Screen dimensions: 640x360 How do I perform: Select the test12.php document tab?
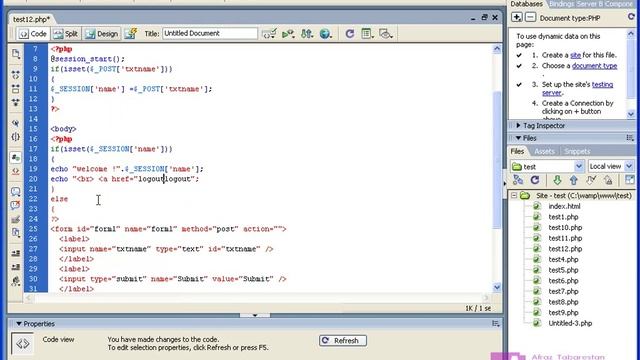coord(31,19)
